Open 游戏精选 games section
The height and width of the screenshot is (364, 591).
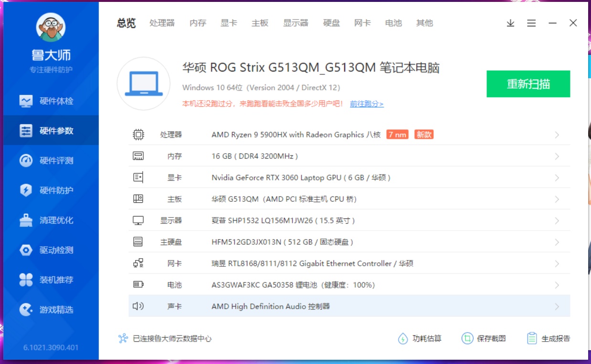point(51,310)
